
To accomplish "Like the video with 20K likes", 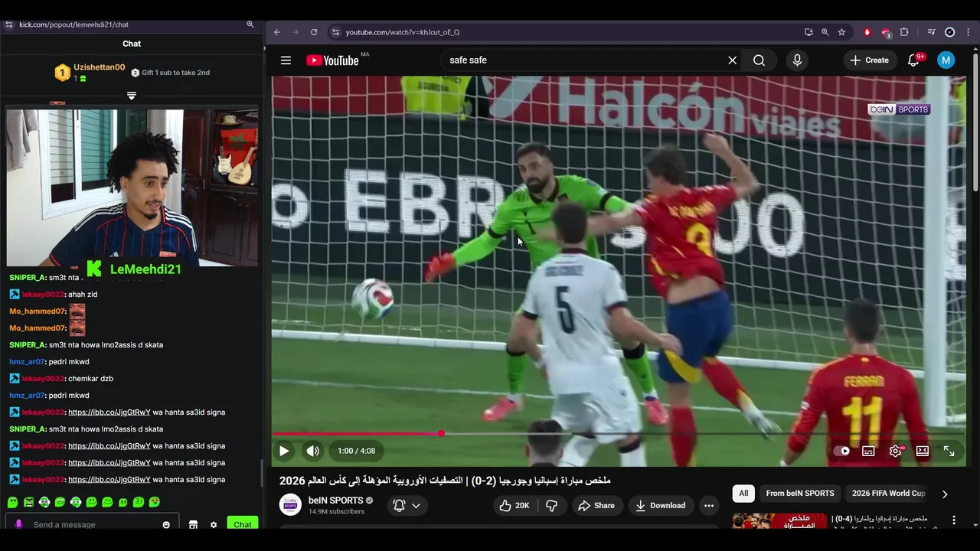I will [514, 505].
